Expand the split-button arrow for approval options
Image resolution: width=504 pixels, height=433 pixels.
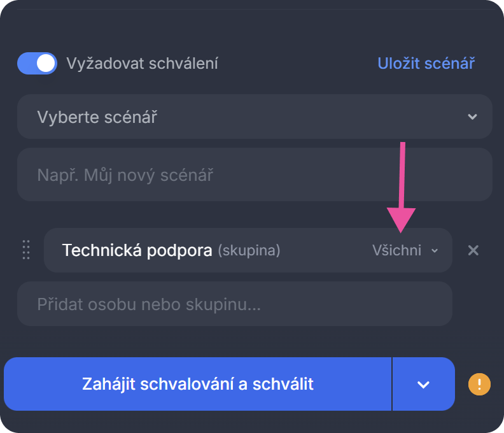click(x=423, y=385)
